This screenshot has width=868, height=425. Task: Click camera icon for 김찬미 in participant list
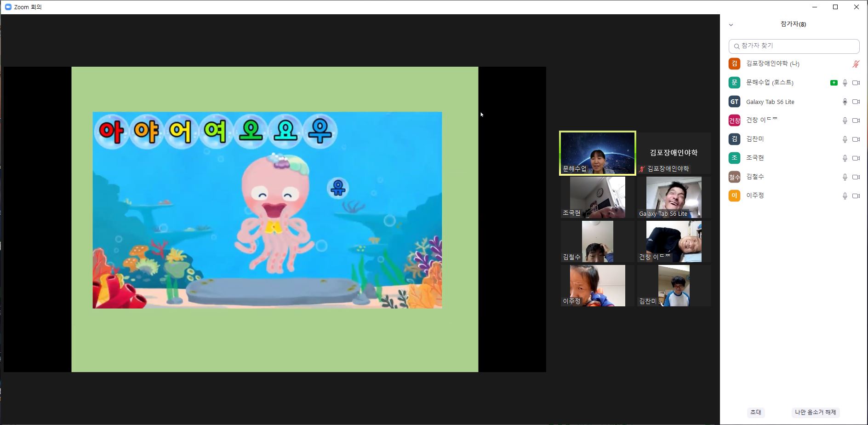point(856,139)
